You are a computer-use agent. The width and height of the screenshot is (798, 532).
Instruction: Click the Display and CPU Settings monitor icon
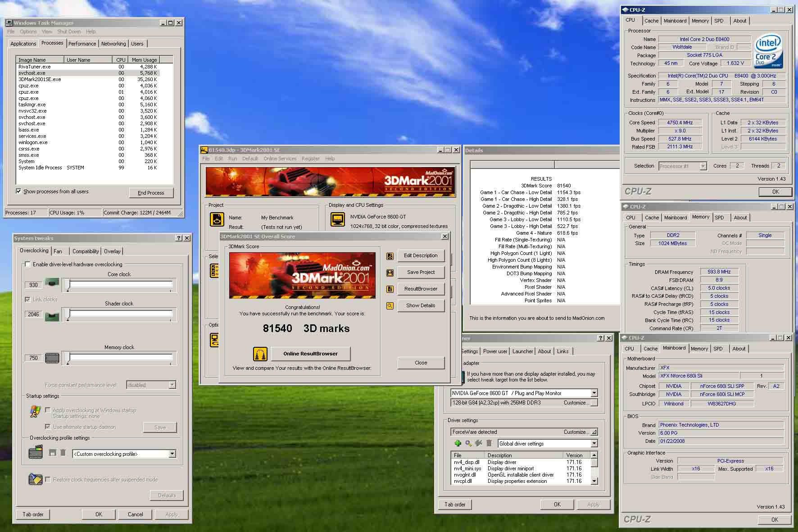[338, 219]
